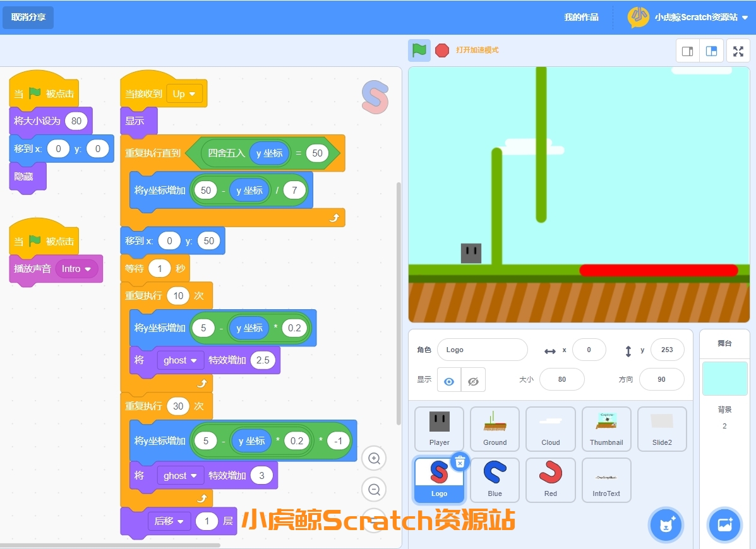Open the Up message dropdown
The height and width of the screenshot is (549, 756).
184,94
